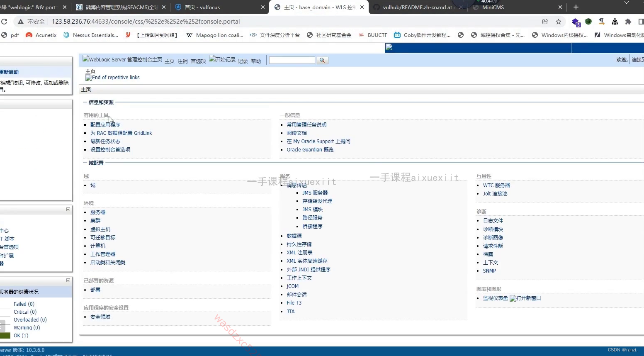The height and width of the screenshot is (356, 644).
Task: Open the 监视仪表盘 link
Action: [496, 298]
